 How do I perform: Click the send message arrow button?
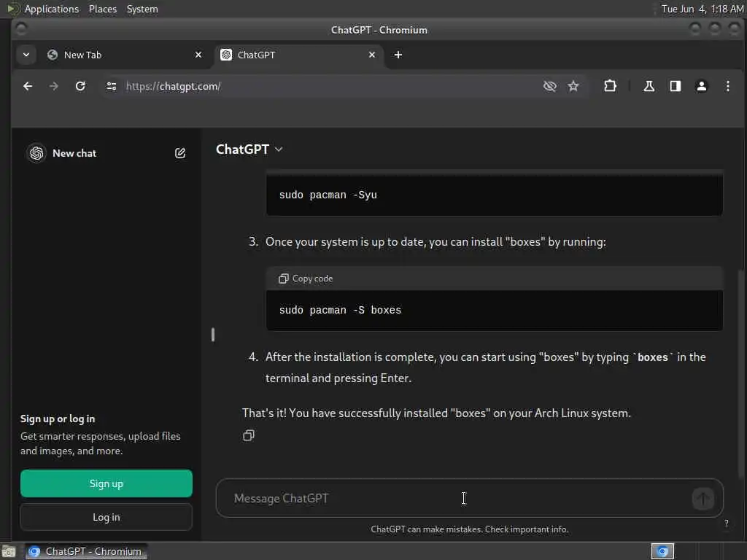point(703,499)
